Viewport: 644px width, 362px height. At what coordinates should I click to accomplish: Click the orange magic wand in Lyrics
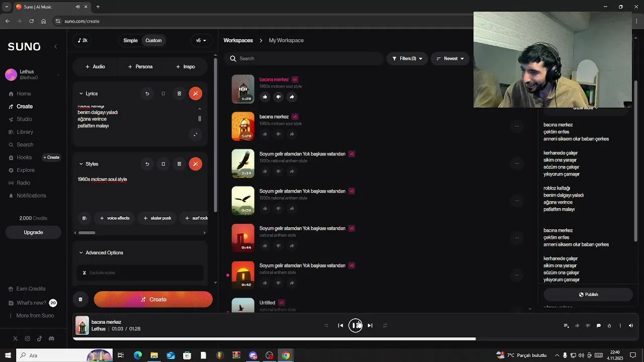pyautogui.click(x=196, y=94)
